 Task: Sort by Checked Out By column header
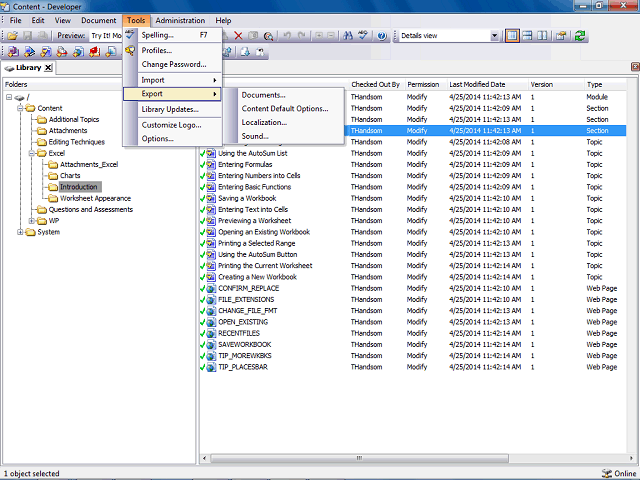tap(376, 84)
